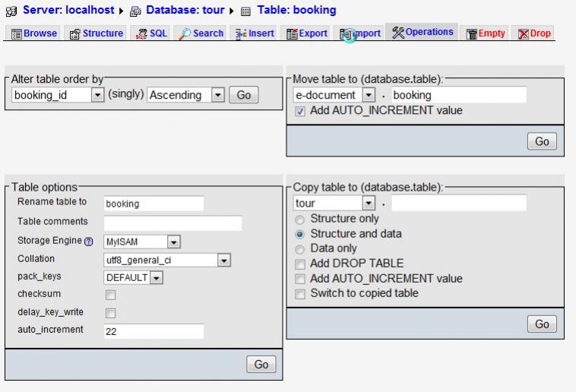Click the auto_increment field showing 22
The width and height of the screenshot is (576, 392).
[x=153, y=331]
